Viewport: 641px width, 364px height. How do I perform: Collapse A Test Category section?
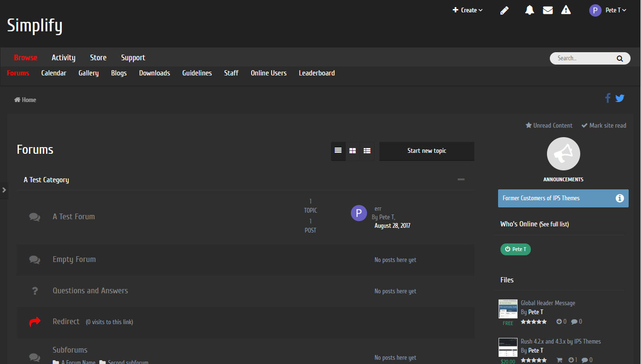pos(461,179)
